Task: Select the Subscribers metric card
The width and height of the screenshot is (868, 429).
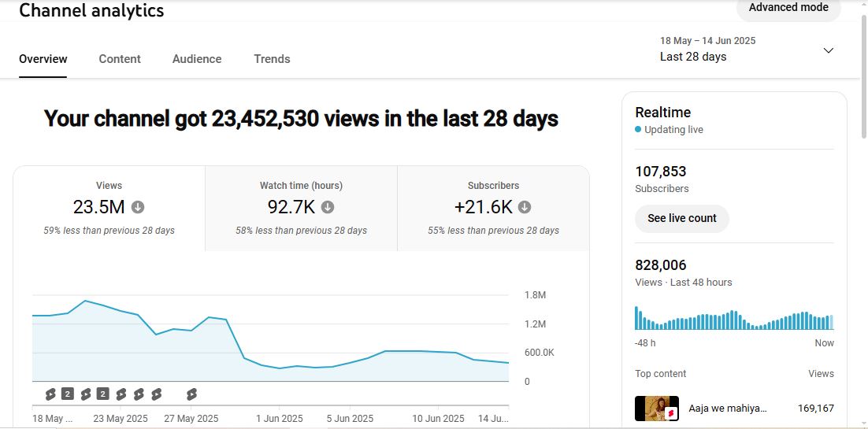Action: (x=493, y=208)
